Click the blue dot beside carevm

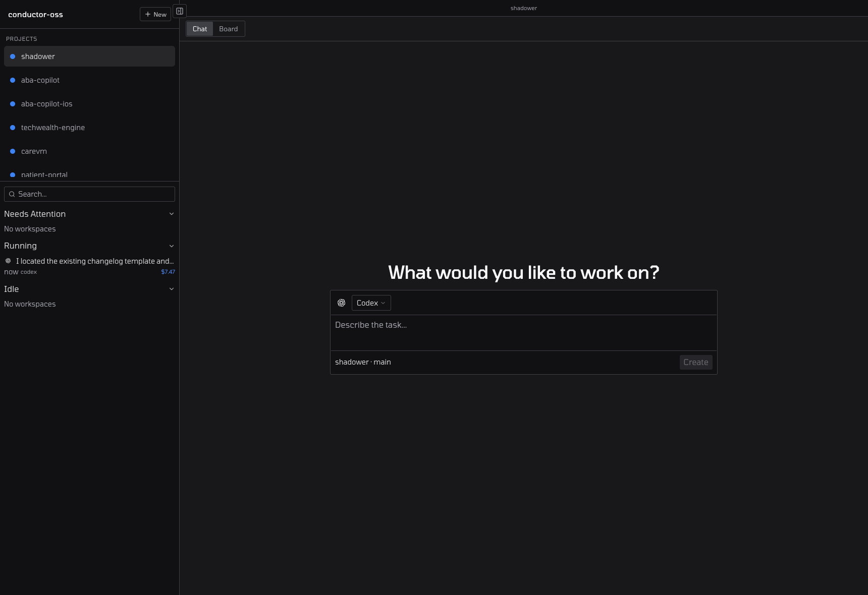(x=13, y=151)
